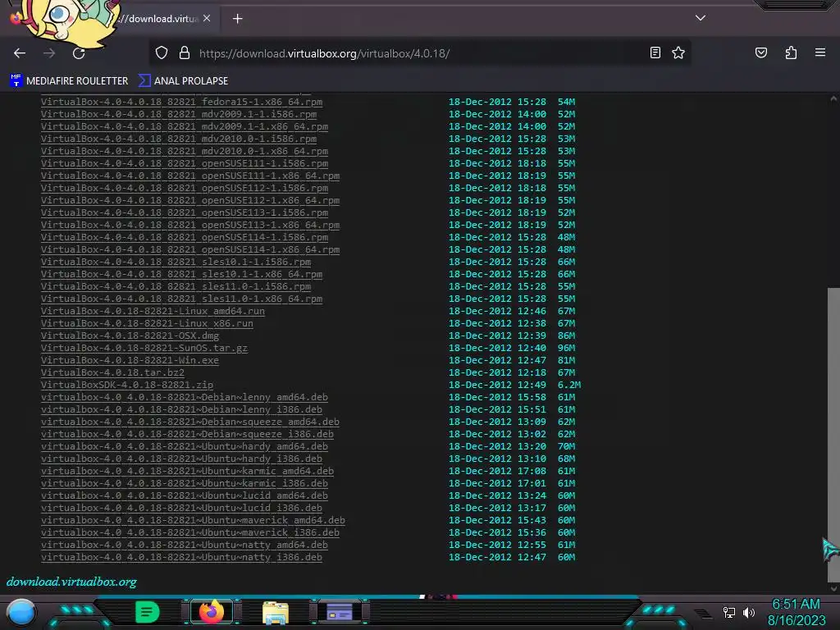Open File Explorer from the taskbar
This screenshot has width=840, height=630.
[276, 612]
